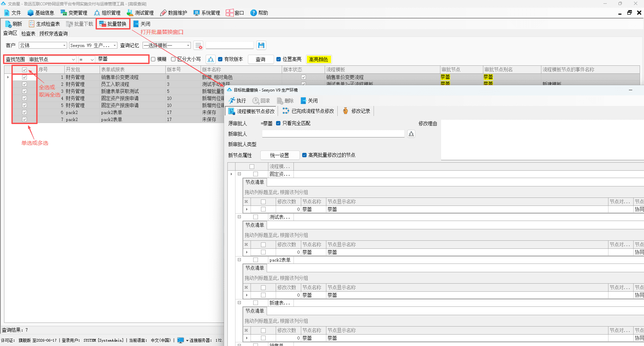This screenshot has width=644, height=346.
Task: Click the 回滚 rollback icon
Action: [x=256, y=101]
